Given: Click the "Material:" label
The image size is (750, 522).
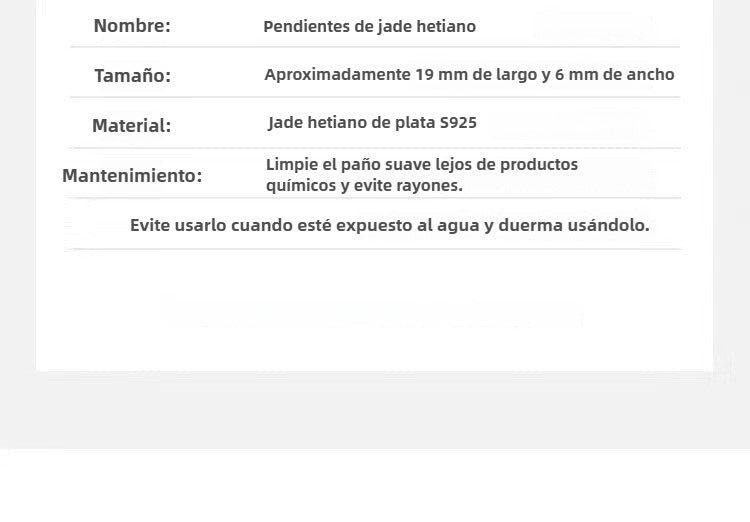Looking at the screenshot, I should [x=131, y=126].
